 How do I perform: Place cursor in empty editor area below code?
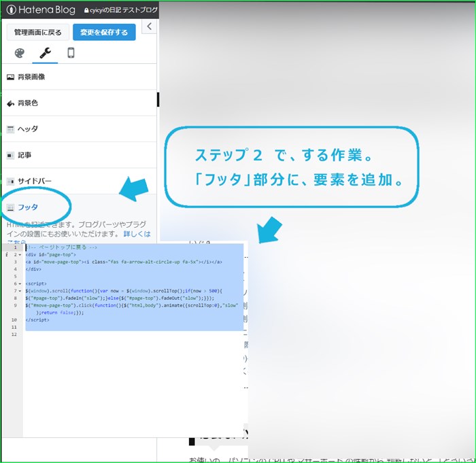click(133, 384)
